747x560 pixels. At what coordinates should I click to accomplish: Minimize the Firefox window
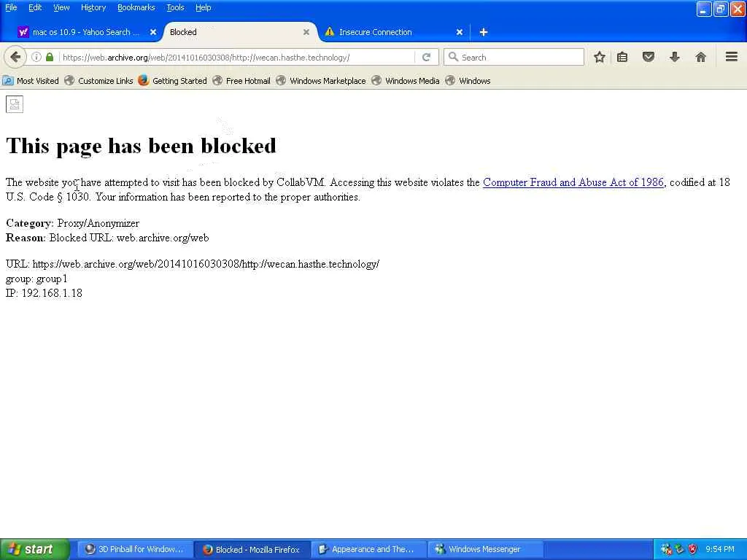point(704,9)
